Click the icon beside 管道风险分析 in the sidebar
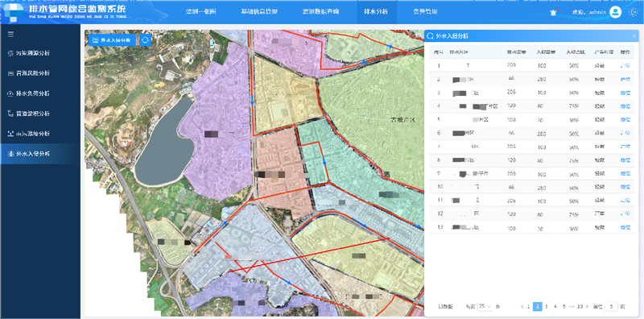The width and height of the screenshot is (644, 319). point(10,73)
